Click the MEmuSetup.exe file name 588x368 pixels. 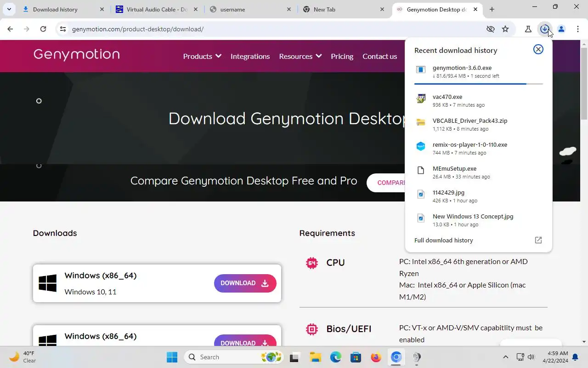[x=454, y=169]
